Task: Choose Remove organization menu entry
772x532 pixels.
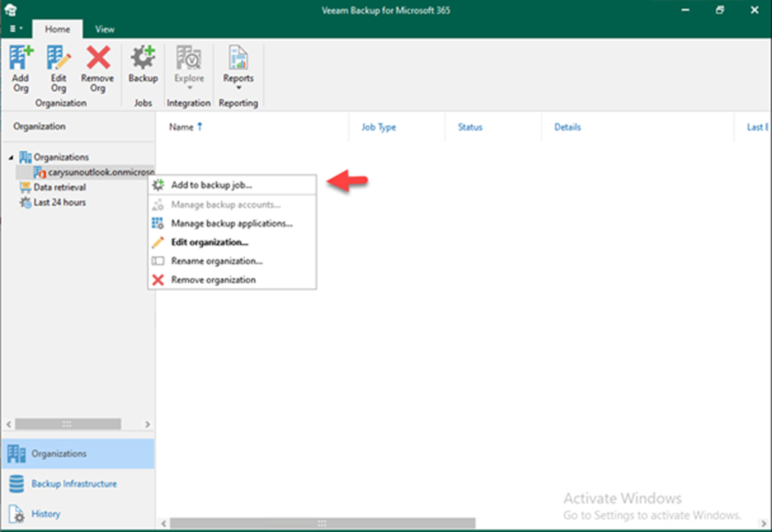Action: click(x=232, y=280)
